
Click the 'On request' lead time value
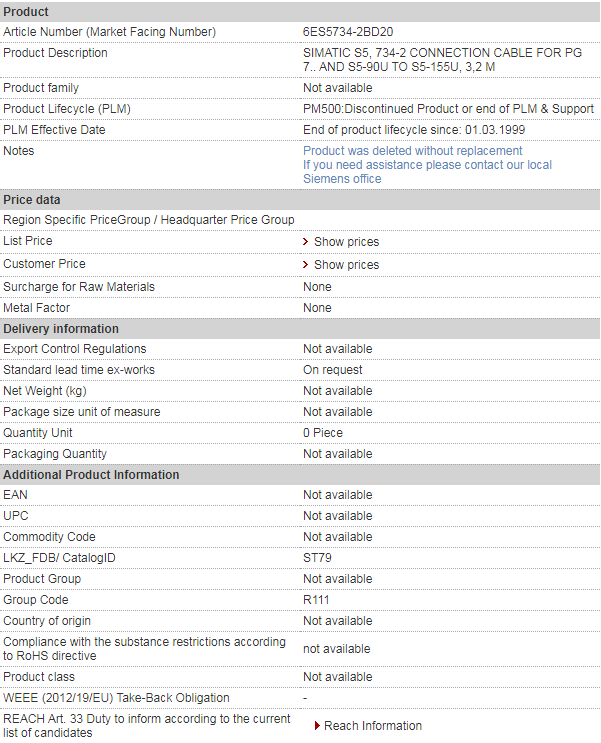click(333, 370)
